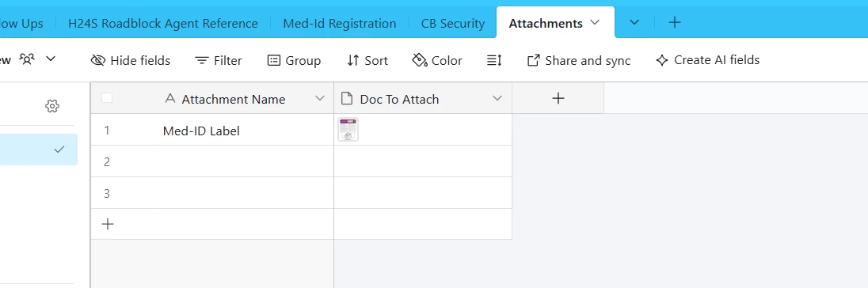Open the Color paint bucket menu
Image resolution: width=868 pixels, height=288 pixels.
(x=437, y=60)
